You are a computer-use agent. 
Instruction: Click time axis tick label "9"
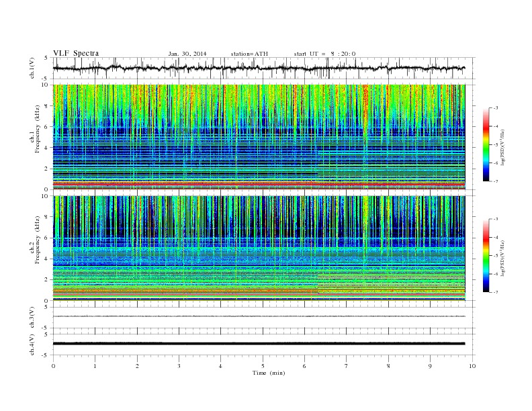[x=430, y=366]
